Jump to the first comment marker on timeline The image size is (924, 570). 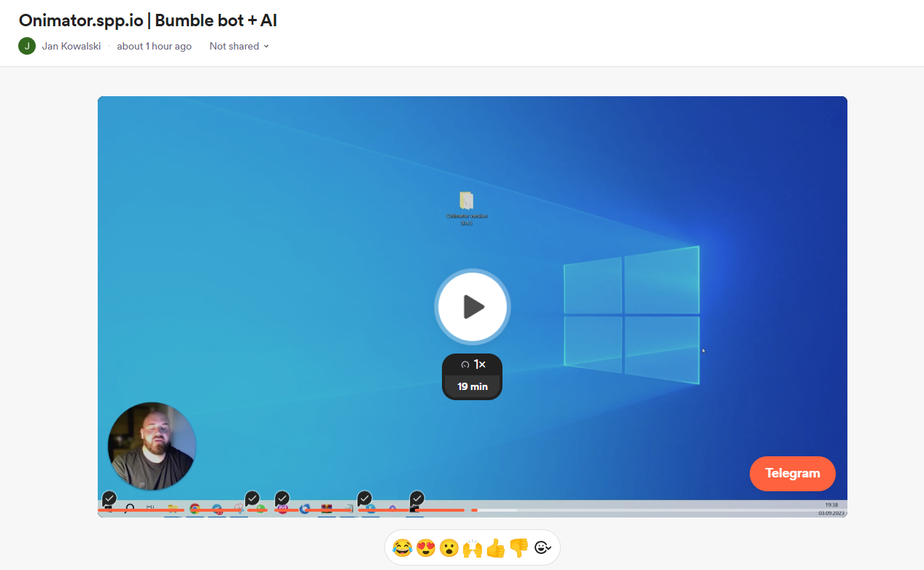click(x=109, y=499)
